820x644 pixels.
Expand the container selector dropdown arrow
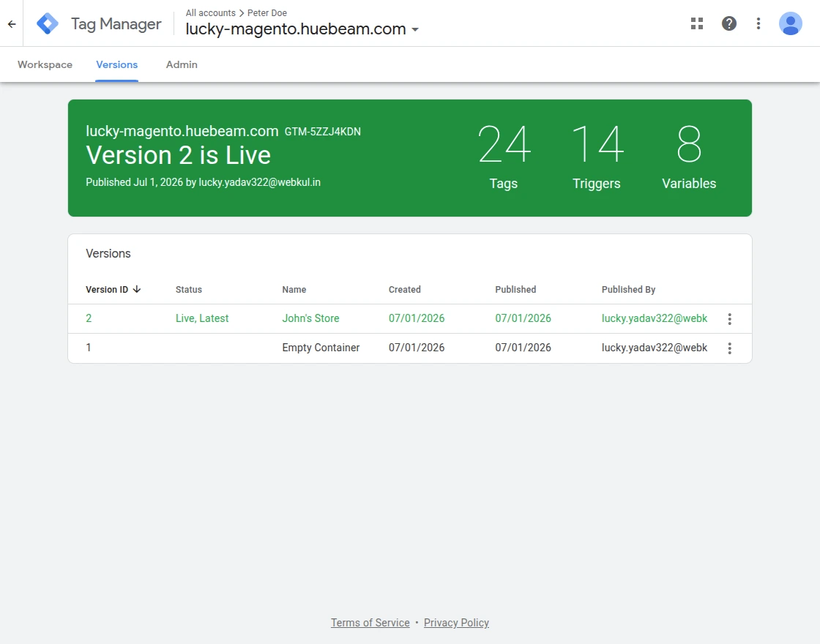(x=415, y=30)
